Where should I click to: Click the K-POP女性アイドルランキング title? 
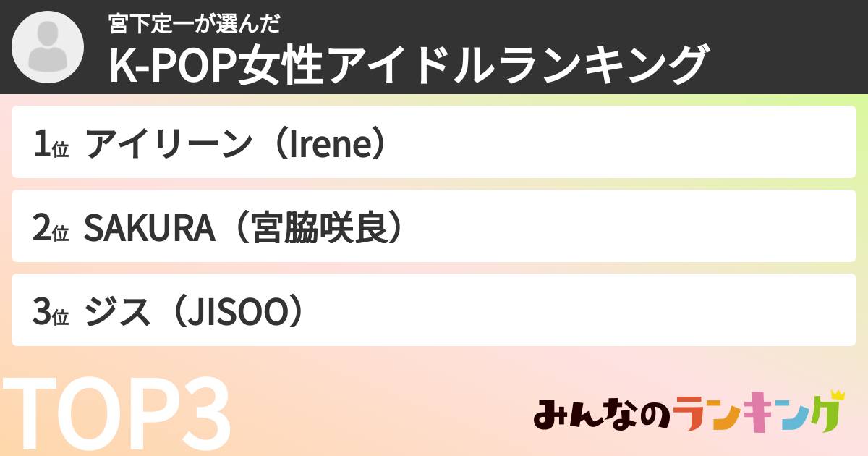407,65
